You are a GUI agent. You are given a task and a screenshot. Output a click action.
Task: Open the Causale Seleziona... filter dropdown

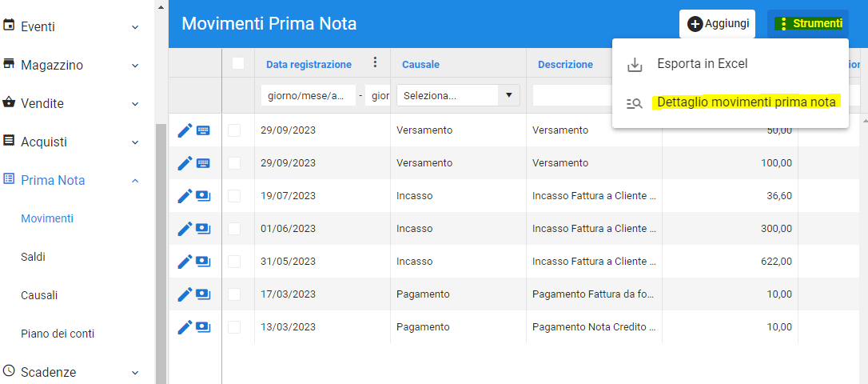(458, 95)
